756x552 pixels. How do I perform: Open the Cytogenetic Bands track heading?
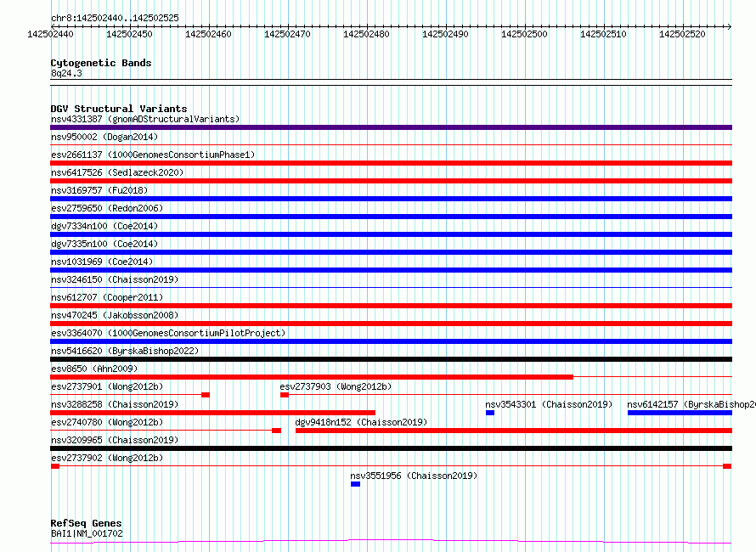[x=101, y=63]
